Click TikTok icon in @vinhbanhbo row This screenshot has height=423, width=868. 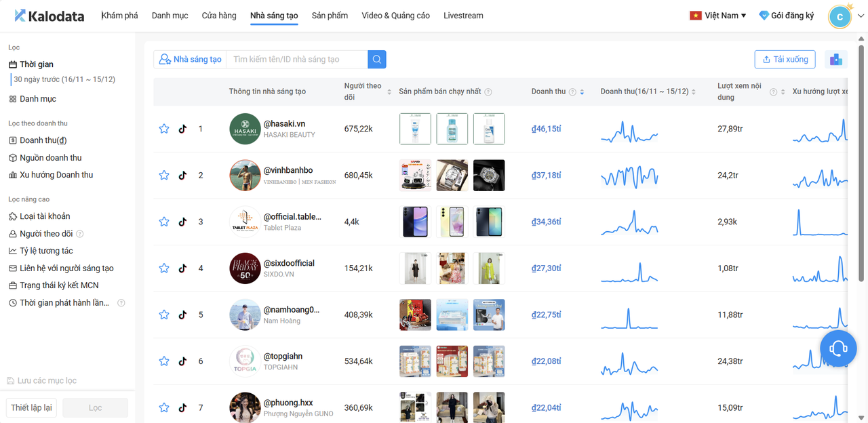(x=182, y=176)
